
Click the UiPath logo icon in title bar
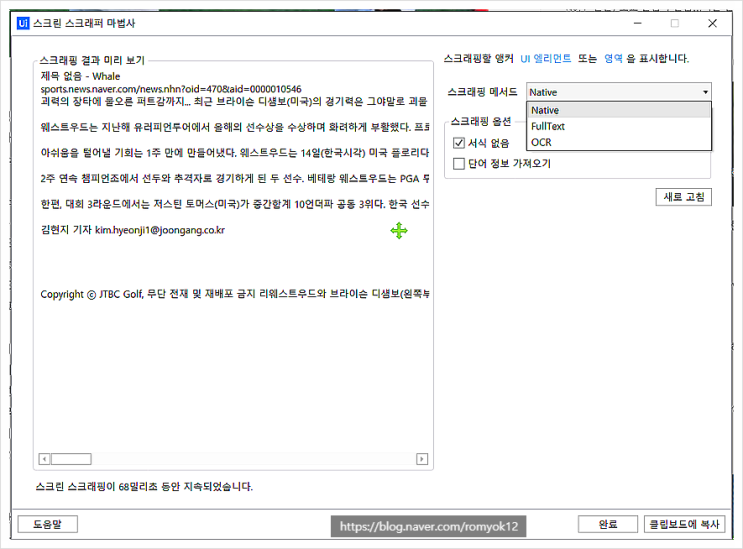(x=23, y=23)
